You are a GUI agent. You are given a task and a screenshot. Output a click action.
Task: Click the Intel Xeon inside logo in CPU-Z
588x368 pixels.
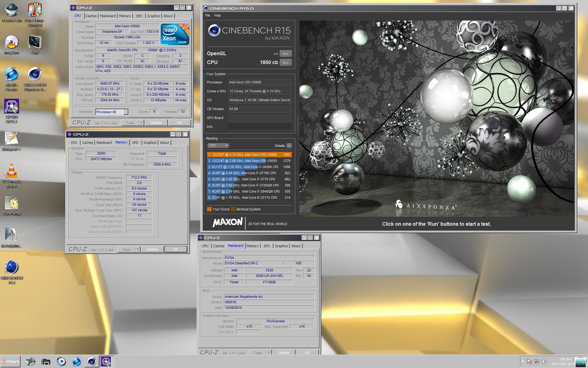[x=175, y=34]
